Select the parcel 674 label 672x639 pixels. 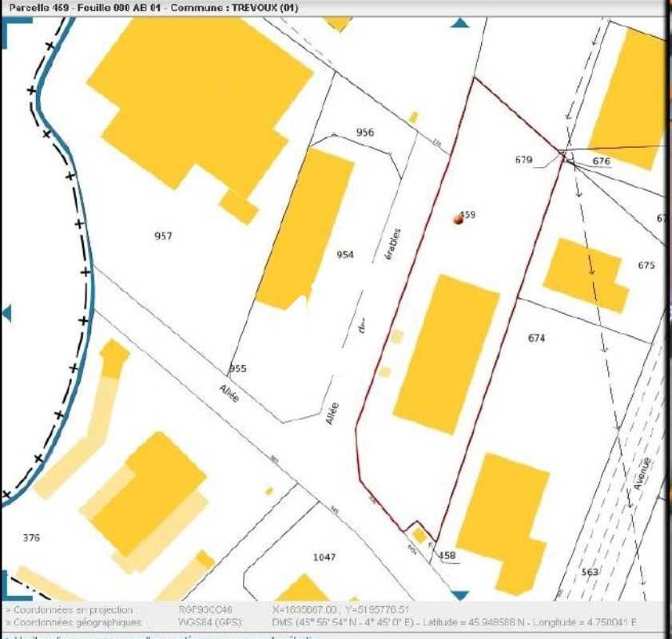537,336
